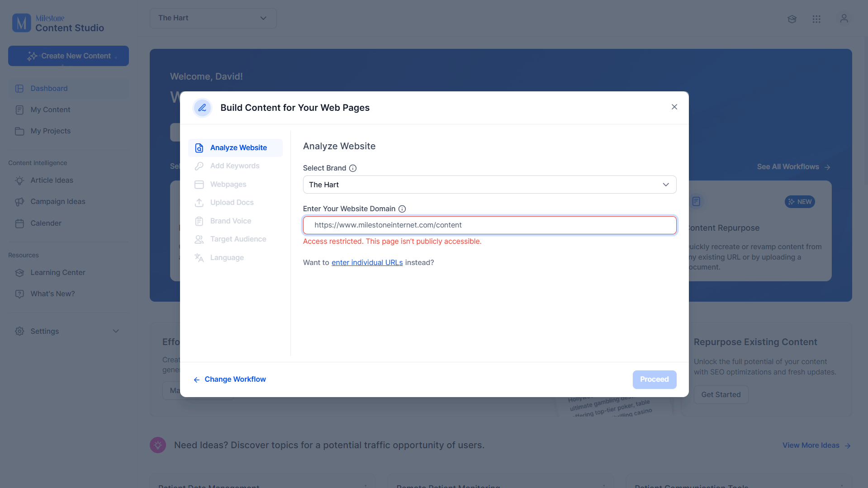Open My Projects in the sidebar
Viewport: 868px width, 488px height.
[x=68, y=131]
